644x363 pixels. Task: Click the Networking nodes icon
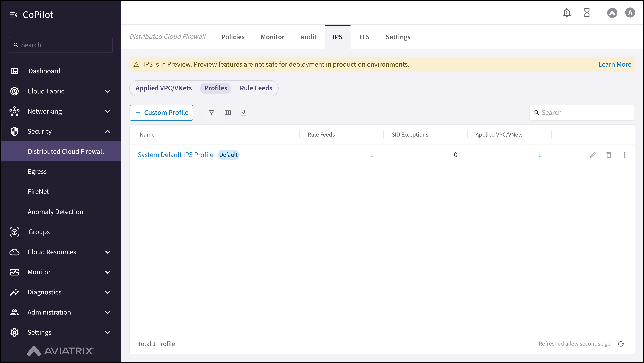15,111
